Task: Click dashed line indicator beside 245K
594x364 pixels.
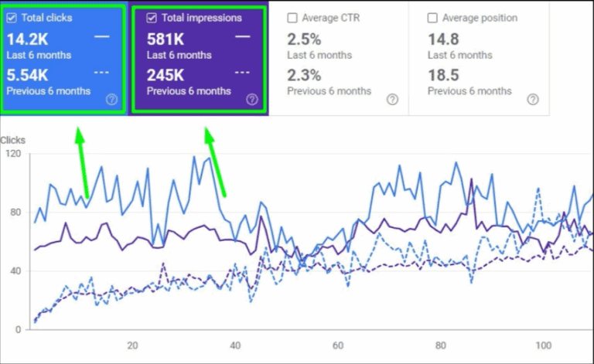Action: pyautogui.click(x=242, y=72)
